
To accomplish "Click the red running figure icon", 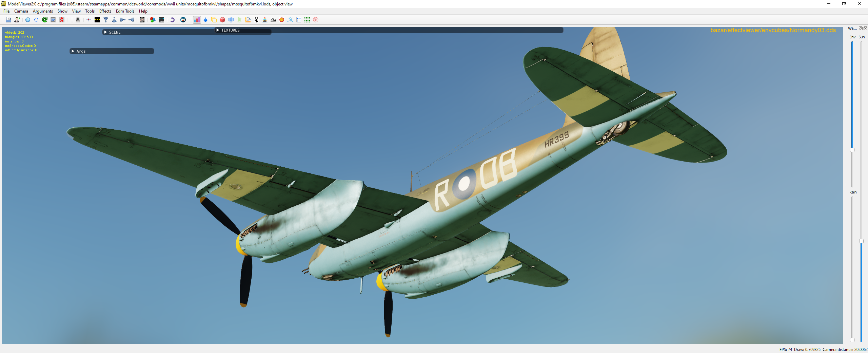I will 62,20.
